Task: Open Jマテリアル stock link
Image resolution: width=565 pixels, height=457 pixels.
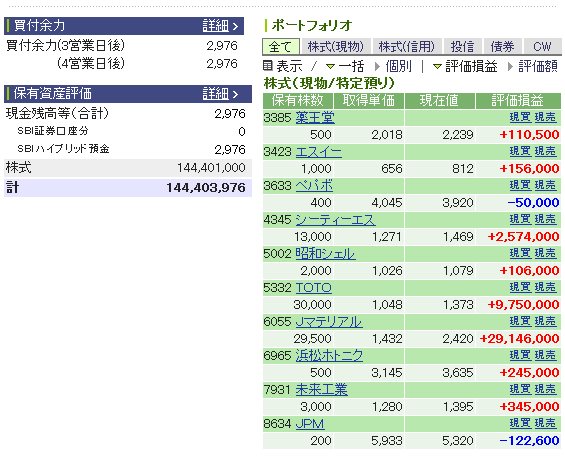Action: click(329, 321)
